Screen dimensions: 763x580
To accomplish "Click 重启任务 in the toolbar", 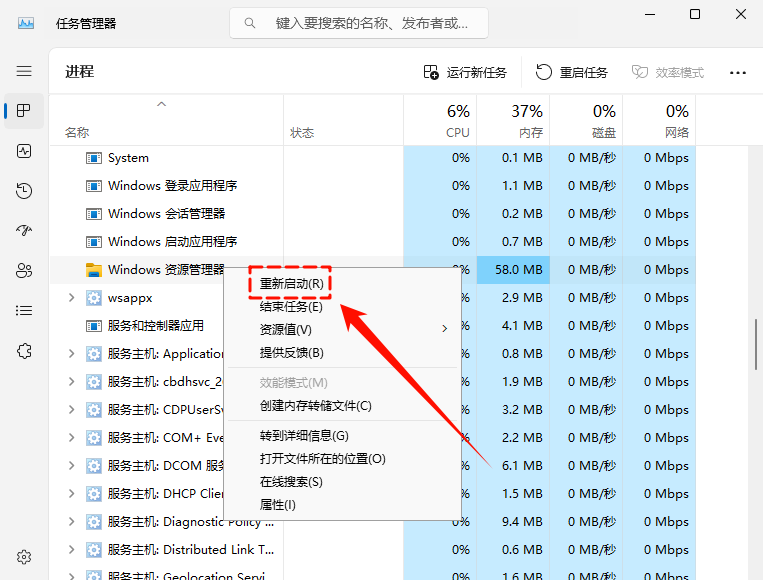I will pos(572,72).
